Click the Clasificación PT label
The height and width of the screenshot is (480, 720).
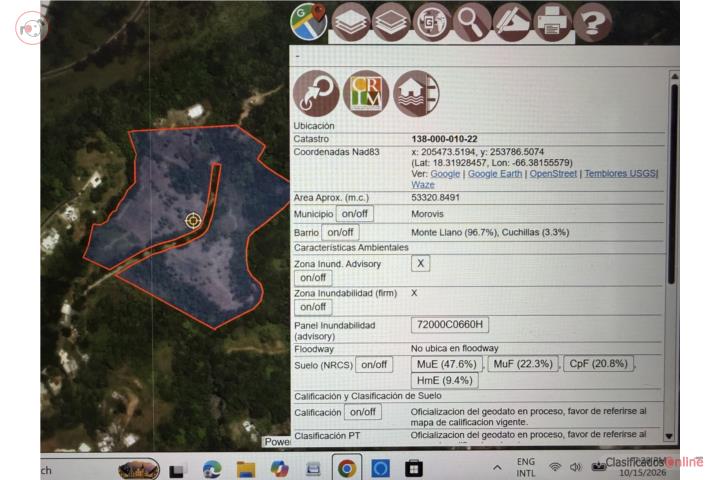coord(327,435)
